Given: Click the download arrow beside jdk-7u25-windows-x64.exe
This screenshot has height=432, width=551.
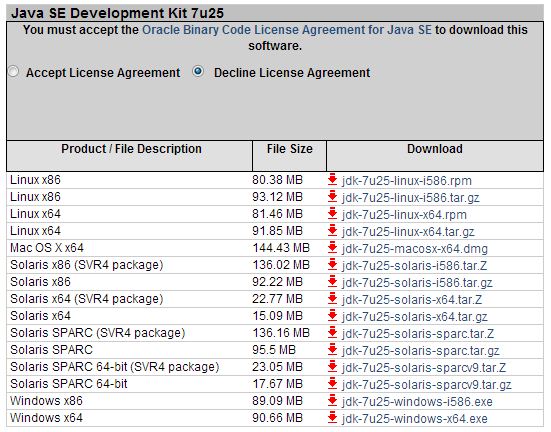Looking at the screenshot, I should 332,418.
